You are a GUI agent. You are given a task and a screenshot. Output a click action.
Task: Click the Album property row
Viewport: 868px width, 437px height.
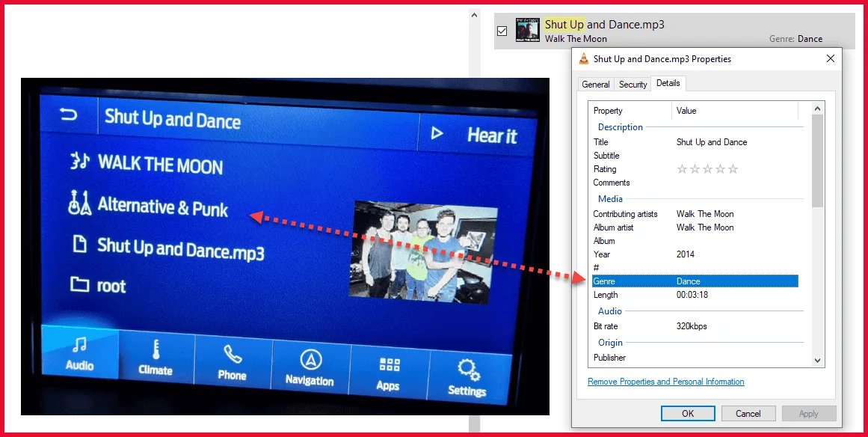click(x=695, y=241)
